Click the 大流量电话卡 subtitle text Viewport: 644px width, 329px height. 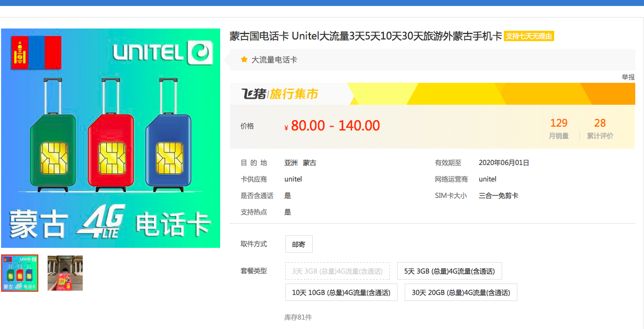[274, 60]
